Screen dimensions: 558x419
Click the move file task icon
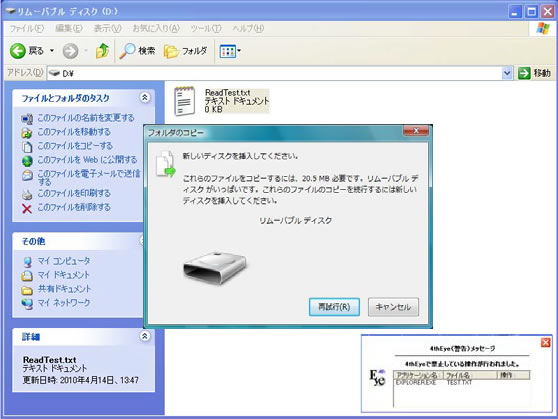click(27, 133)
